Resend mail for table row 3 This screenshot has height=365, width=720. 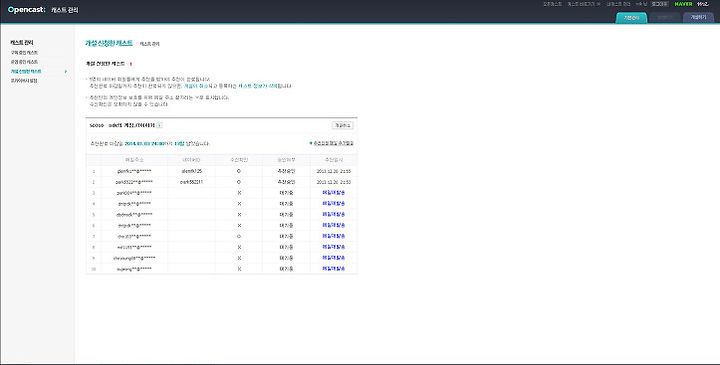coord(333,193)
